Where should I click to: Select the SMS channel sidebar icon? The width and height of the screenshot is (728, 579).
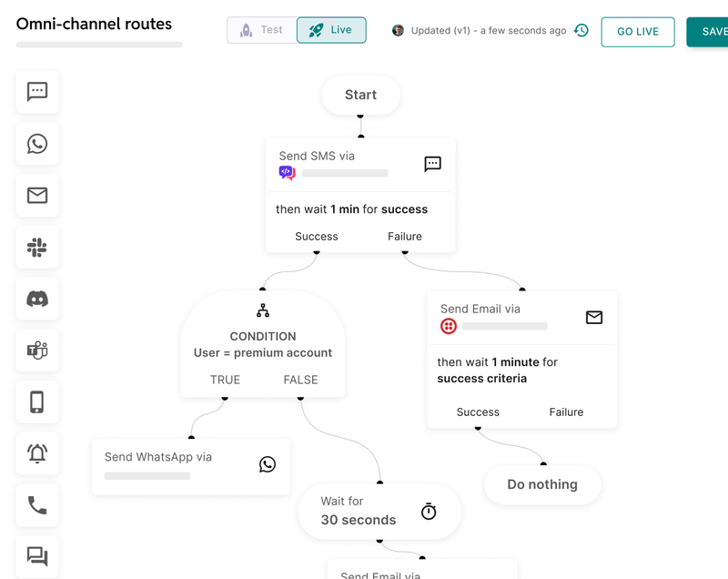point(37,92)
